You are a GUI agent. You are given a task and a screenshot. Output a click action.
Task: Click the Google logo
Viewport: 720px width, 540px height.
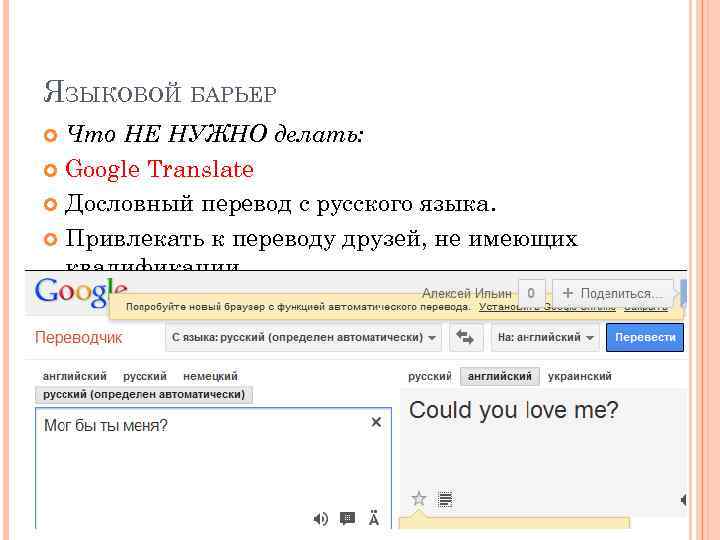(80, 292)
